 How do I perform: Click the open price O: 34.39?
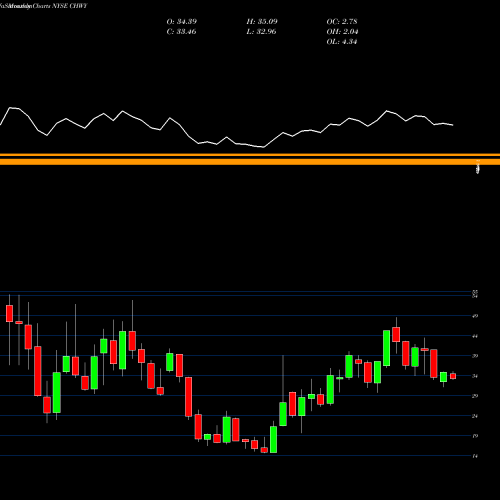(182, 21)
